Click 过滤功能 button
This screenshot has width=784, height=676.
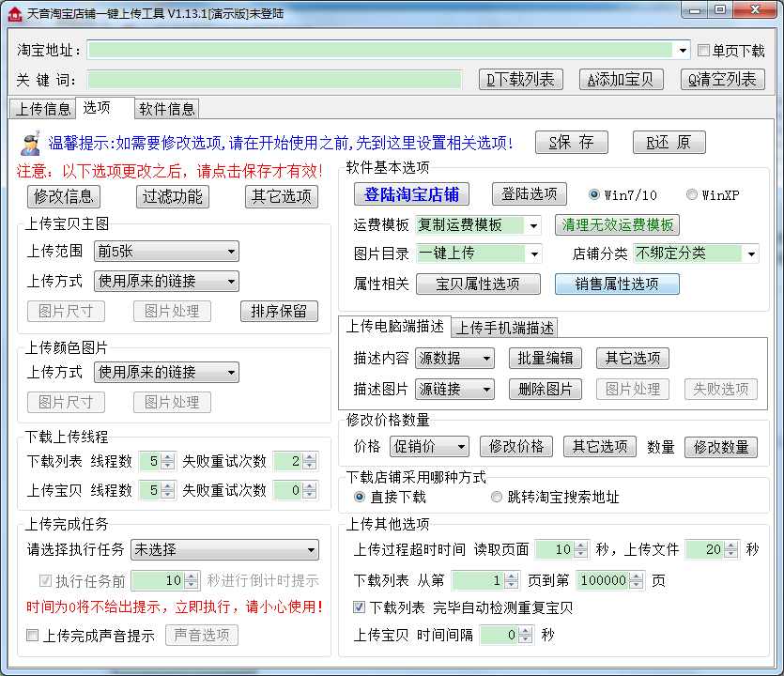pyautogui.click(x=173, y=196)
